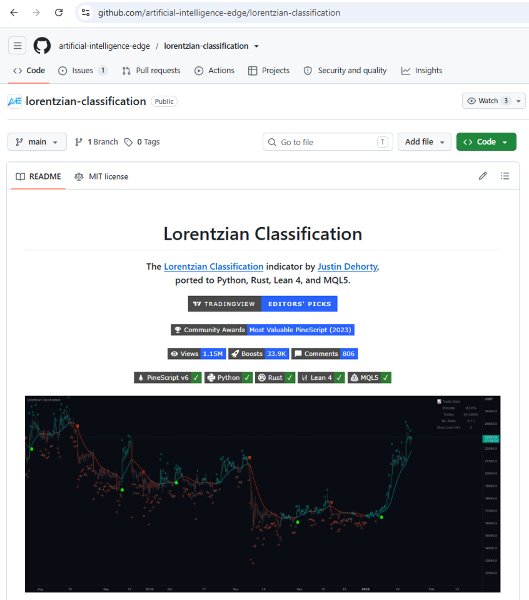Click the PineScript v6 badge

(x=168, y=378)
